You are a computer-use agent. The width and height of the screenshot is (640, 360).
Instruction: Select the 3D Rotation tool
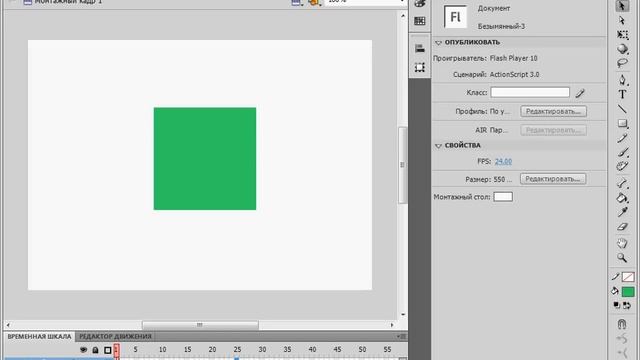pos(622,49)
